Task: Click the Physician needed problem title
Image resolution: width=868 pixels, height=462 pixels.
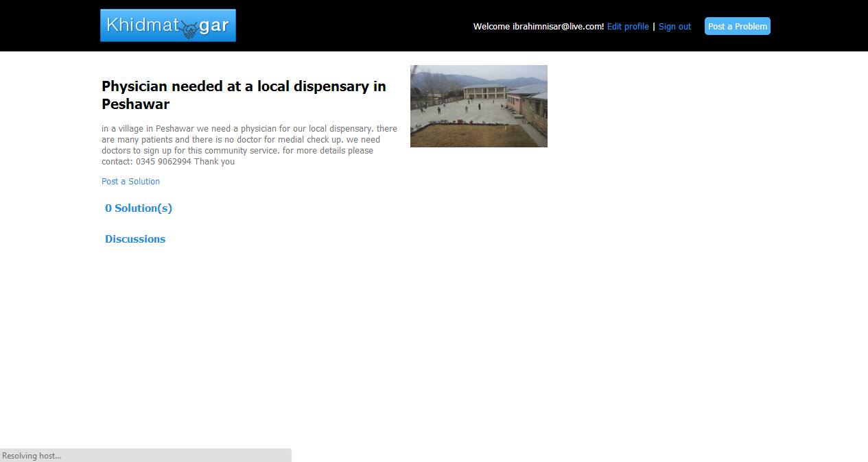Action: [x=244, y=95]
